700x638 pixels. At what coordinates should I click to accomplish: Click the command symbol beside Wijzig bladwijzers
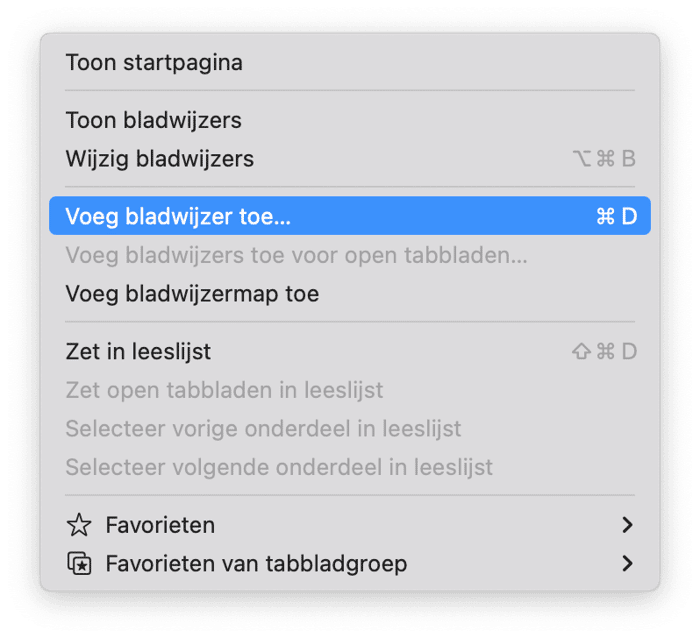tap(605, 158)
